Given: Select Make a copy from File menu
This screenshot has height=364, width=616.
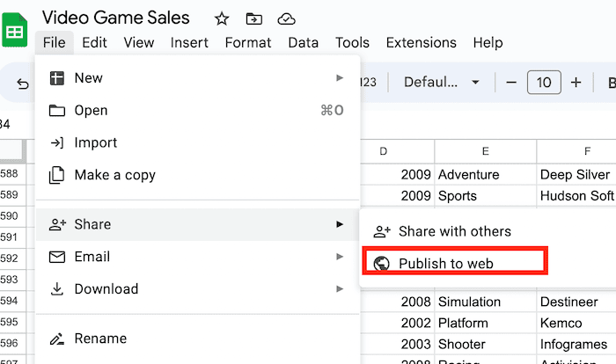Looking at the screenshot, I should pos(114,175).
